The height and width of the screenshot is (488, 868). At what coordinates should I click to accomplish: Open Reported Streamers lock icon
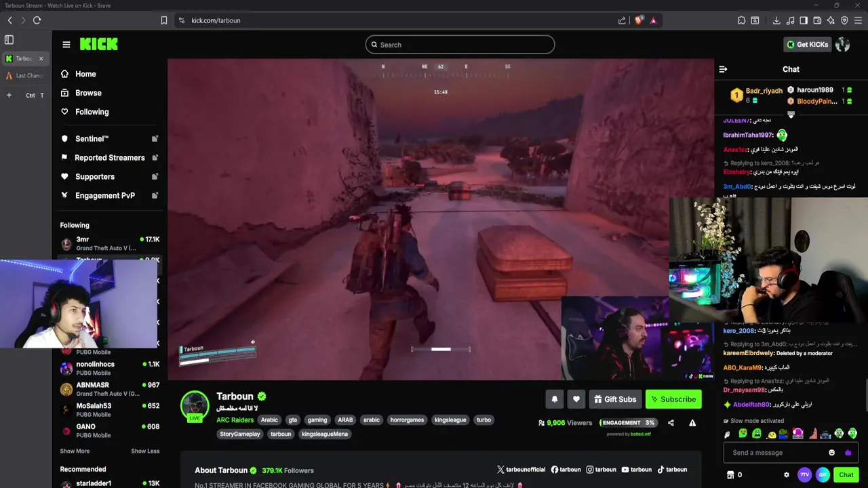click(x=155, y=158)
